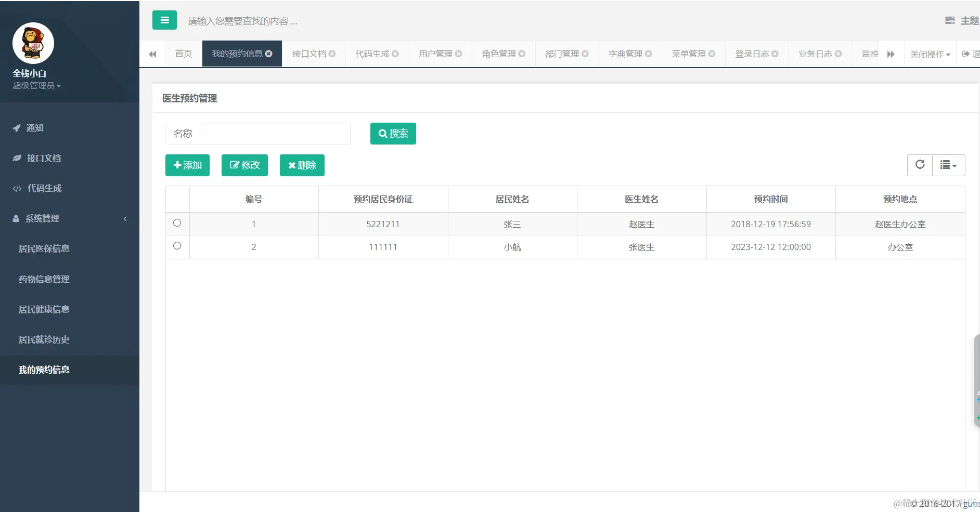Viewport: 980px width, 512px height.
Task: Switch to the 登录日志 tab
Action: 752,54
